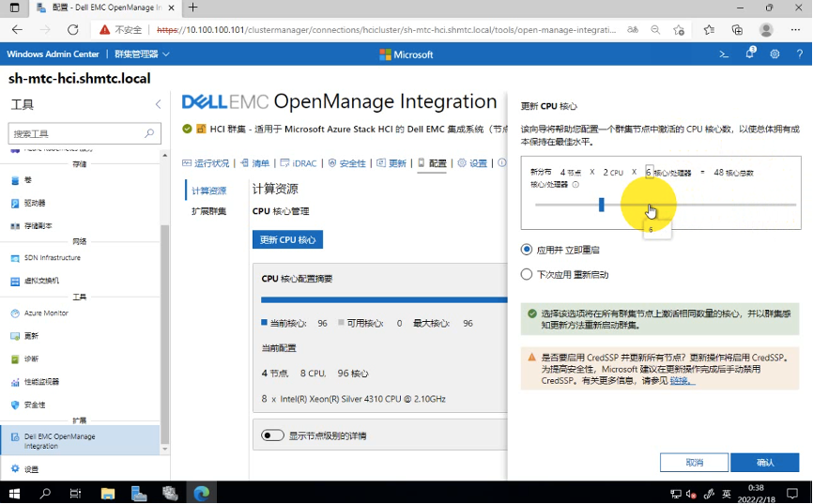Viewport: 813px width, 504px height.
Task: Open the Windows Admin Center settings gear
Action: tap(775, 53)
